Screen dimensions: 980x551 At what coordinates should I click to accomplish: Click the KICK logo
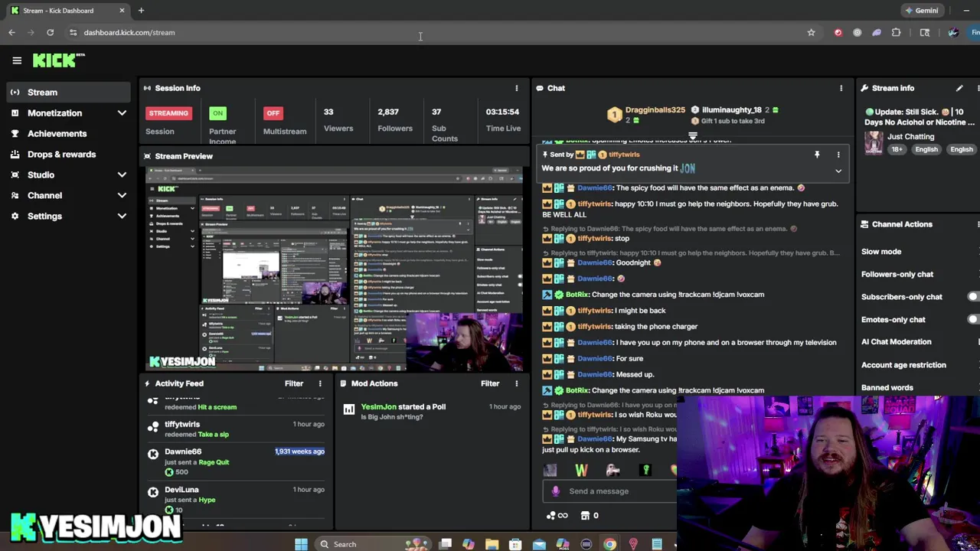pyautogui.click(x=58, y=60)
